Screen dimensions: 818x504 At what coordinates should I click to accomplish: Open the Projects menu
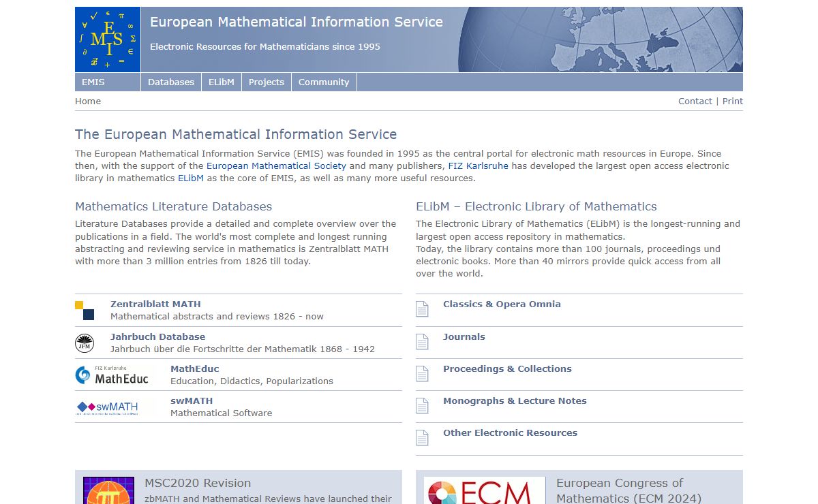(267, 82)
